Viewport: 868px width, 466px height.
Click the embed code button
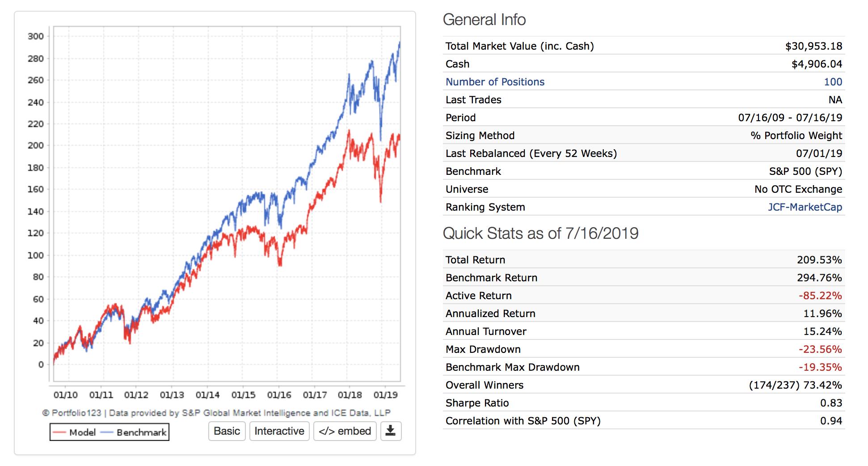click(x=345, y=431)
